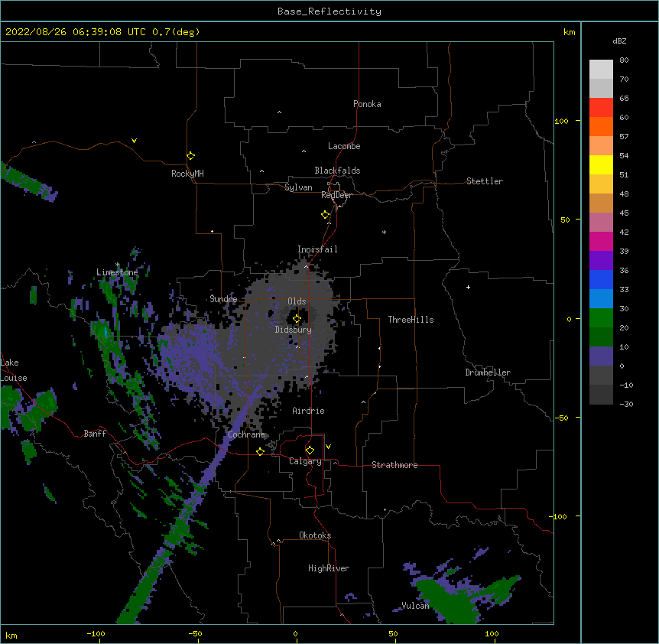
Task: Click the Stettler city label
Action: (485, 181)
